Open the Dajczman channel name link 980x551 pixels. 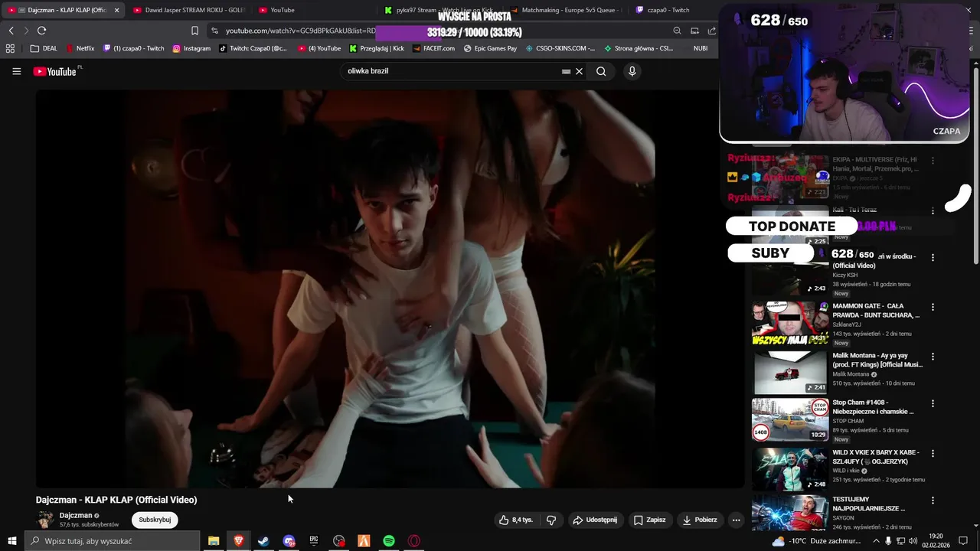76,515
